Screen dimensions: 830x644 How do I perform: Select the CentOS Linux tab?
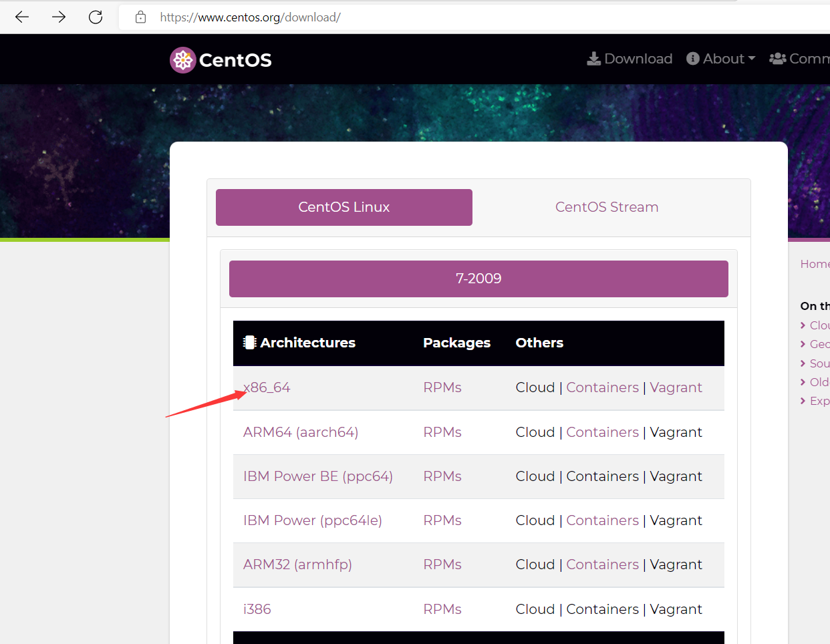[344, 207]
